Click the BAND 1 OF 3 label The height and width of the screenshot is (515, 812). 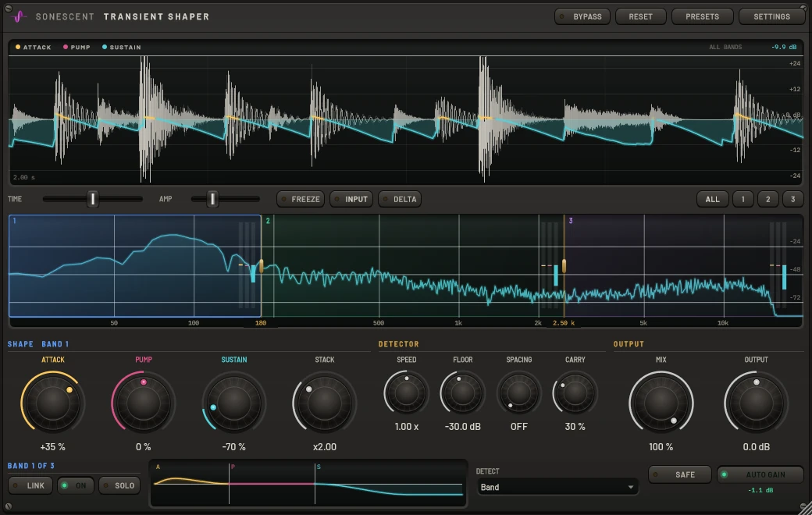(x=31, y=466)
